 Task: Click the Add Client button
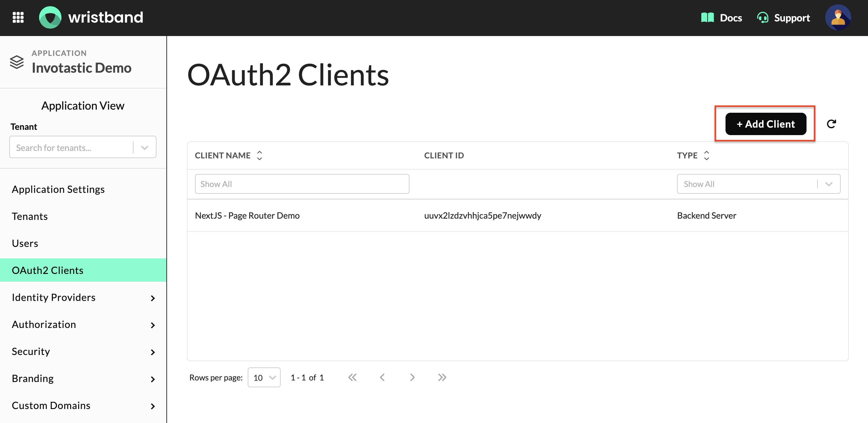766,124
